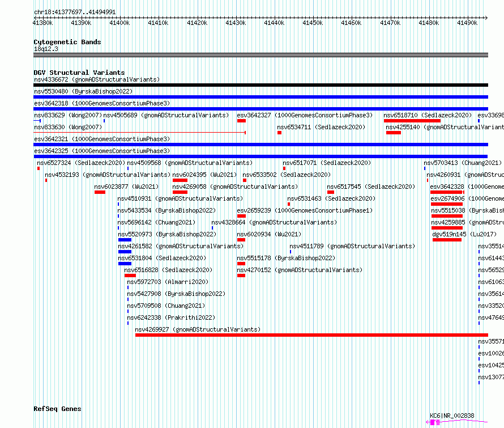Open nsv6527324 (Sedlazeck2020) label

tap(81, 163)
